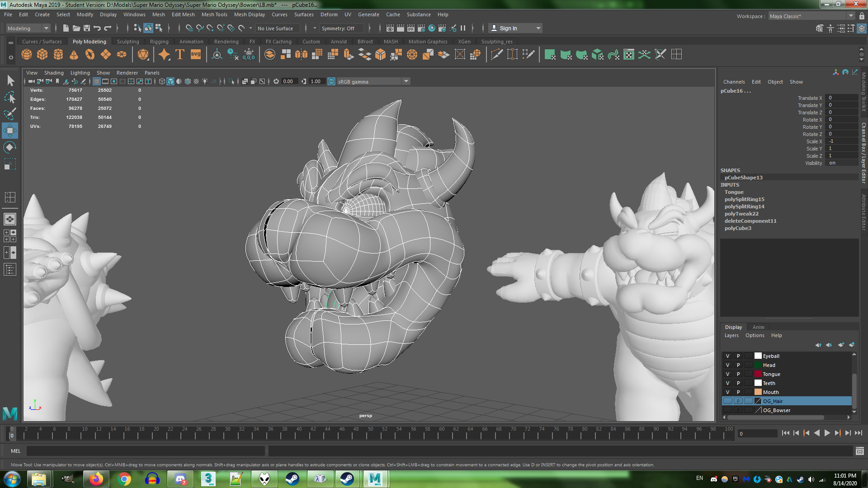Toggle visibility of the Eyeball layer
868x488 pixels.
[x=727, y=356]
